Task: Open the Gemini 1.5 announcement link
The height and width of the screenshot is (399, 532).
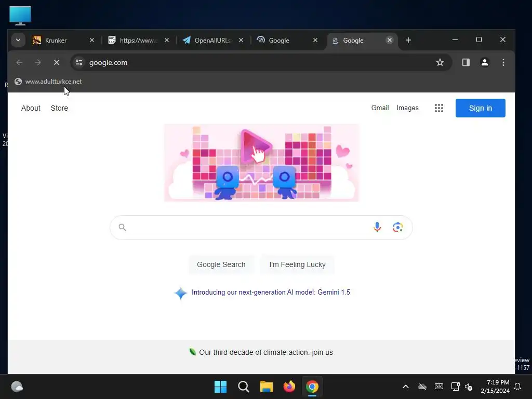Action: click(x=271, y=292)
